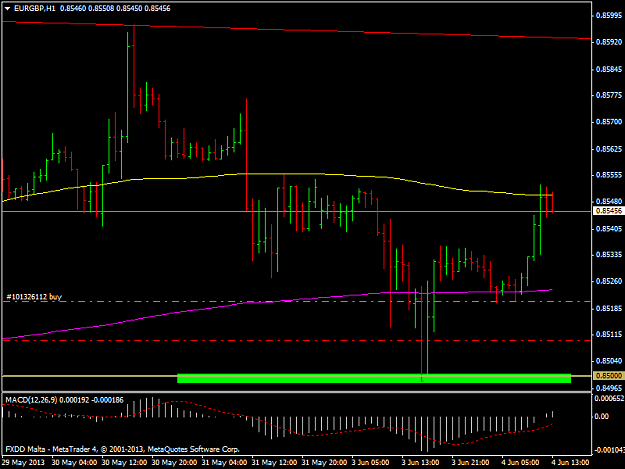The image size is (625, 469).
Task: Click the 0.000652 MACD scale label
Action: (609, 398)
